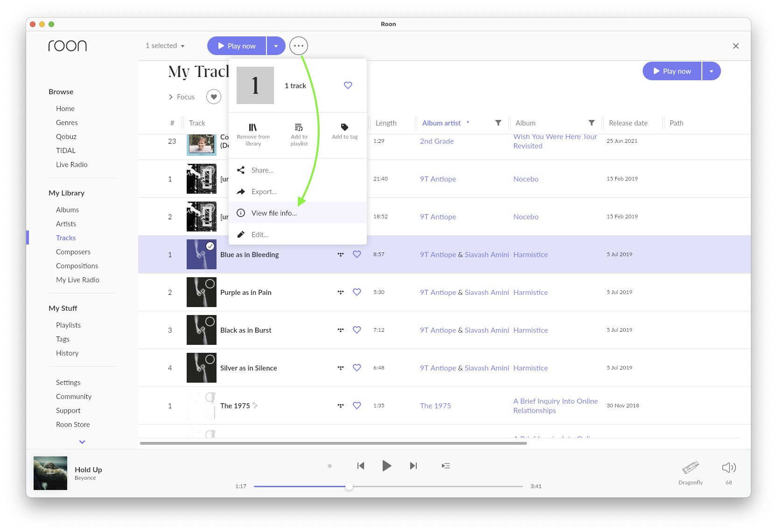Choose Export... from menu
Screen dimensions: 777x532
(298, 192)
